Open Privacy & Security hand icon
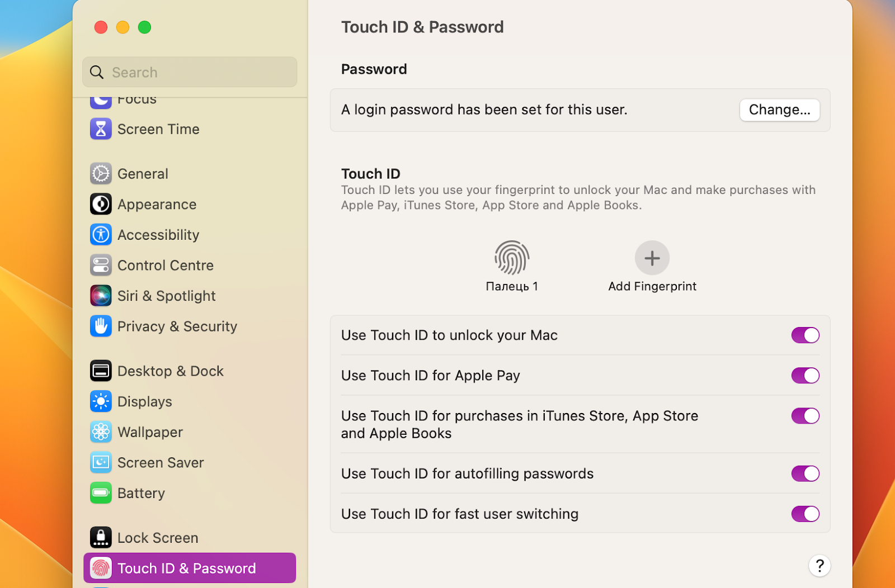895x588 pixels. coord(101,326)
